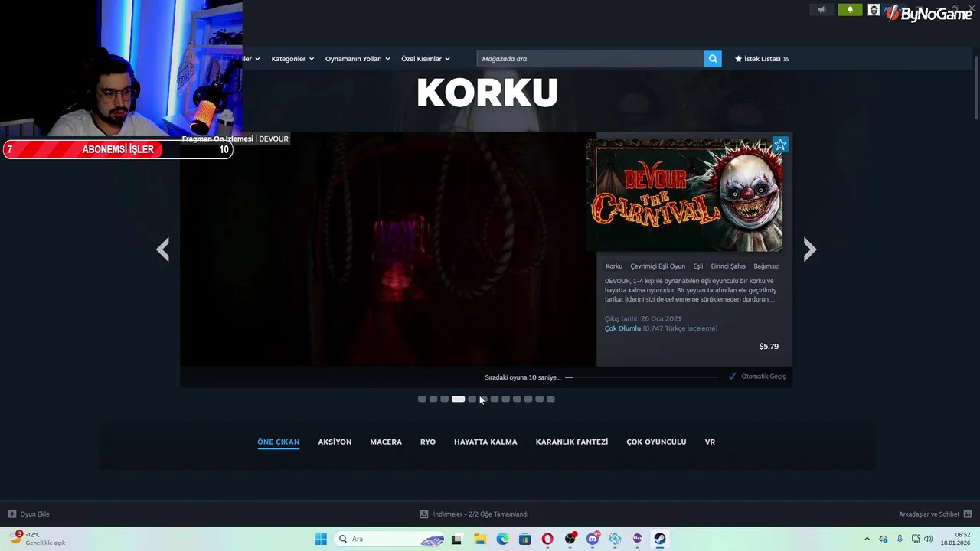
Task: Expand the Kategoriler dropdown
Action: [292, 59]
